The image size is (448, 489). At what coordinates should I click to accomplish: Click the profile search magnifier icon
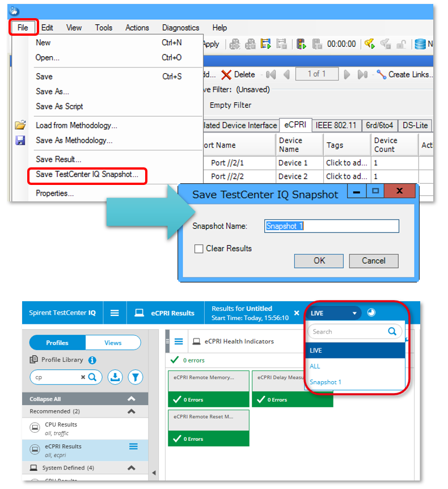click(92, 377)
